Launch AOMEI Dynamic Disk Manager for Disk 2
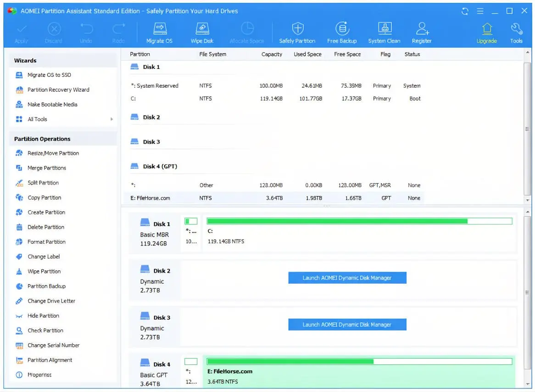The image size is (535, 392). [x=347, y=278]
